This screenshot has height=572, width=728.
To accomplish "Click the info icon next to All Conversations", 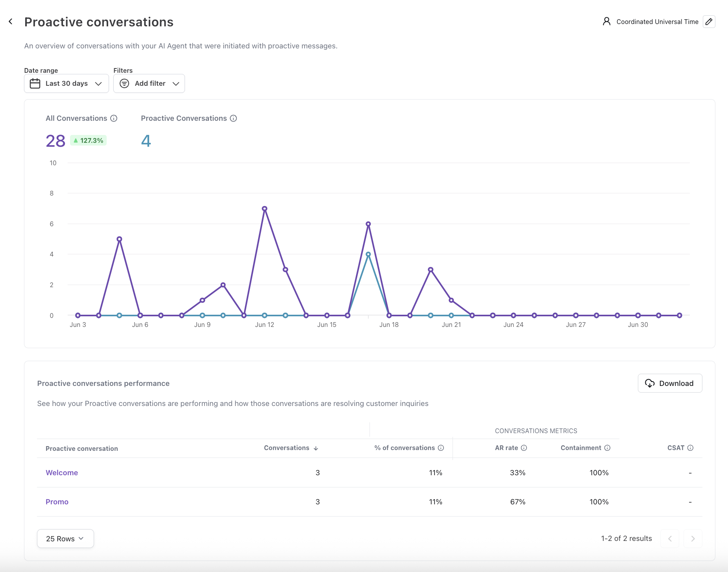I will pos(114,118).
